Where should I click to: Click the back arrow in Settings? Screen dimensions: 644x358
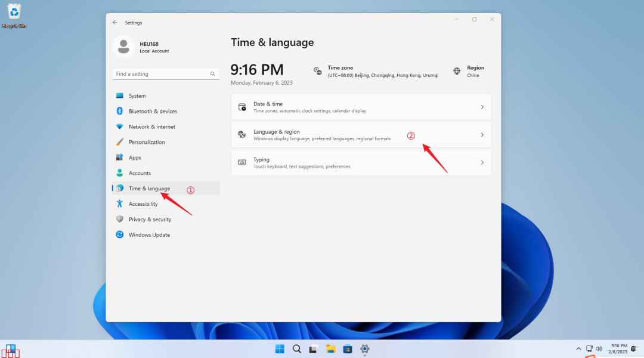tap(115, 23)
